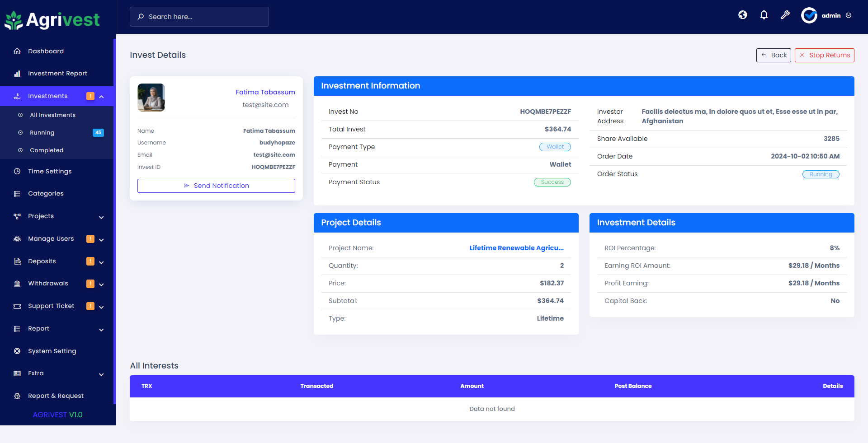
Task: Click the Investment Report chart icon
Action: (17, 73)
